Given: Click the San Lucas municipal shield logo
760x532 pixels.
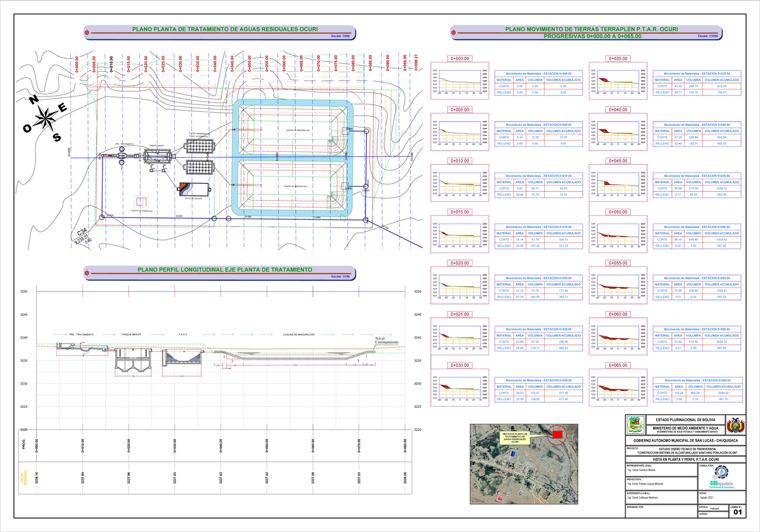Looking at the screenshot, I should [x=636, y=426].
